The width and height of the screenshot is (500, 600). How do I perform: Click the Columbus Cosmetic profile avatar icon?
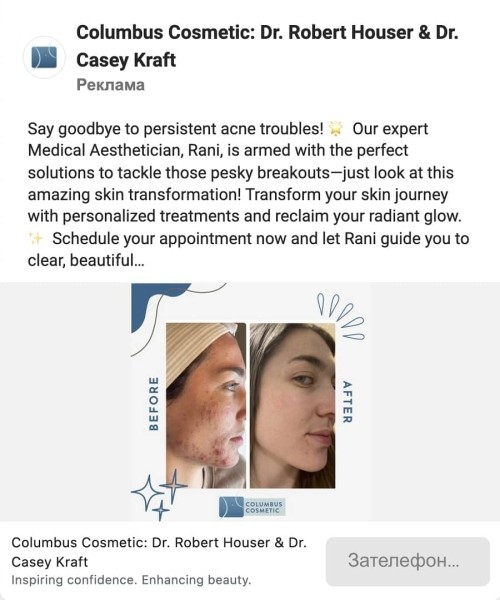pyautogui.click(x=44, y=57)
